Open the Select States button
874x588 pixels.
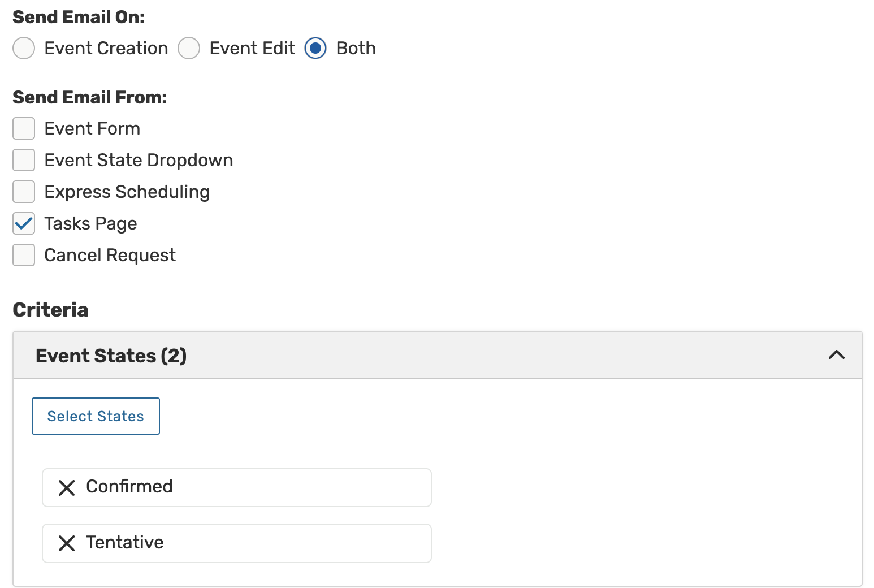pyautogui.click(x=96, y=416)
